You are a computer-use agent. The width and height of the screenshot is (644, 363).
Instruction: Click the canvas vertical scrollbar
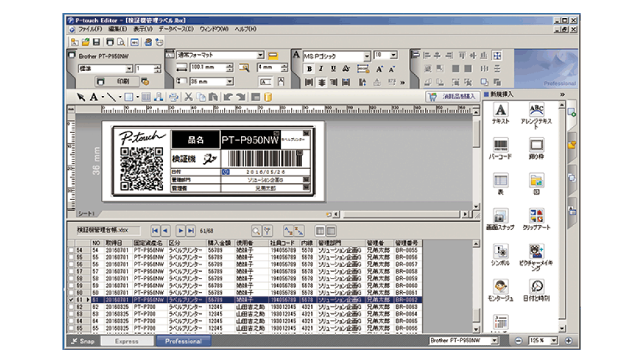476,159
